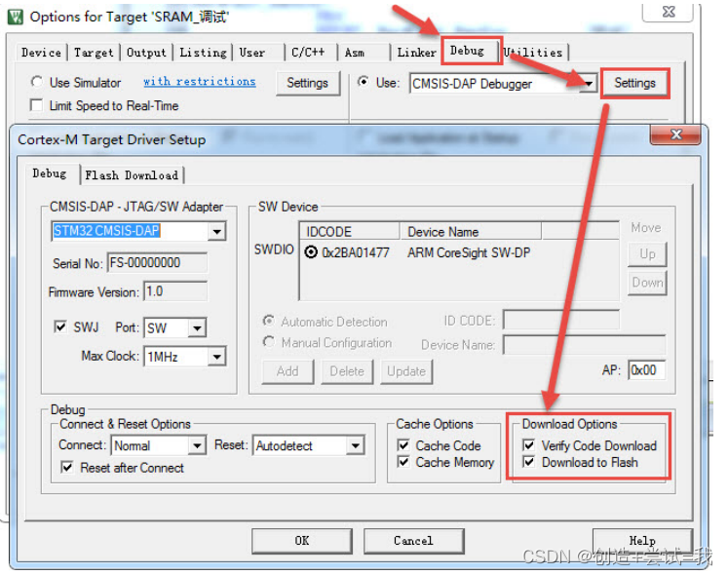Switch to the Asm tab
Image resolution: width=728 pixels, height=575 pixels.
tap(354, 53)
